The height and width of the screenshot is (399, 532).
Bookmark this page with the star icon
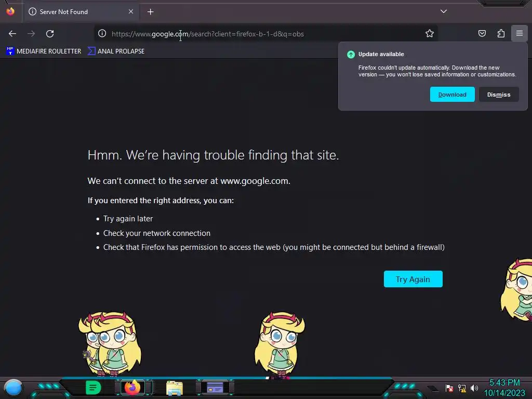430,33
